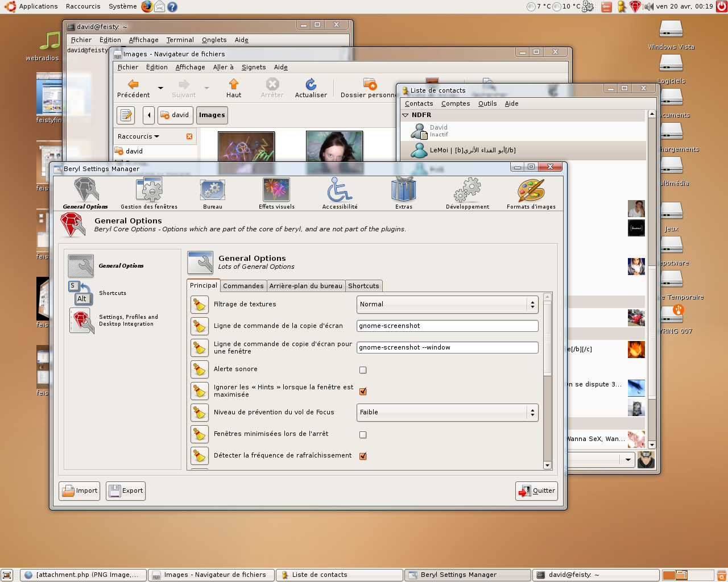The width and height of the screenshot is (728, 582).
Task: Open the Filtrage de textures dropdown
Action: pos(447,305)
